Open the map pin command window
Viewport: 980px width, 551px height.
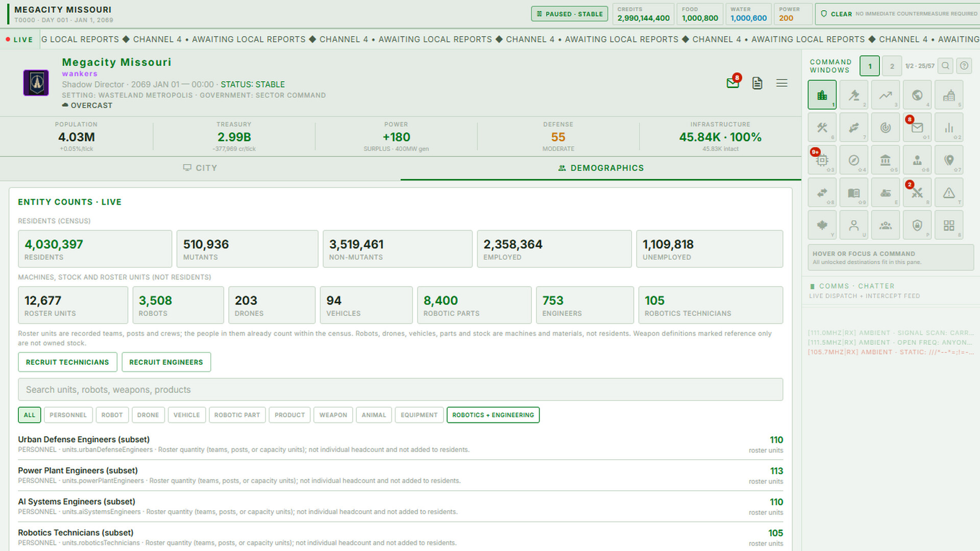[x=948, y=160]
